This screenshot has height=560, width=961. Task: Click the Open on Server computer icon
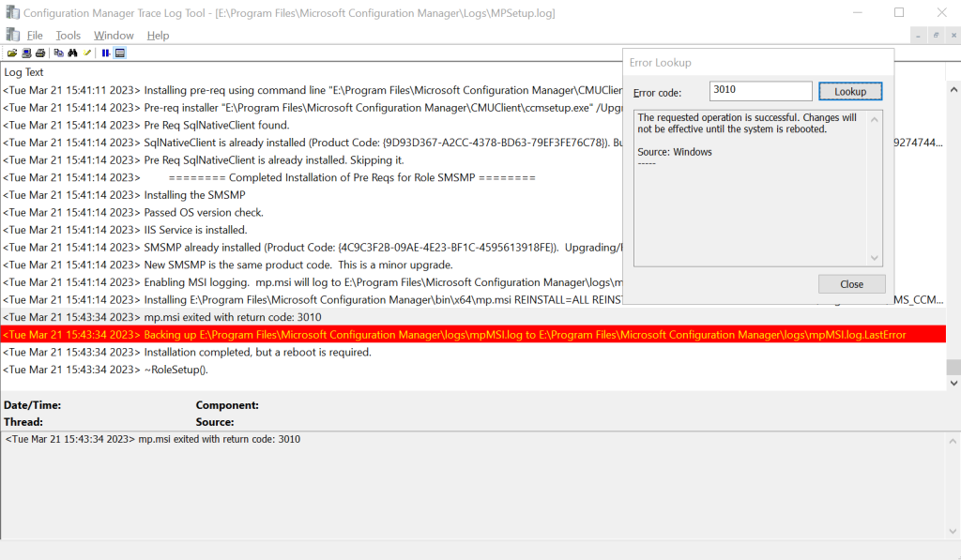26,53
